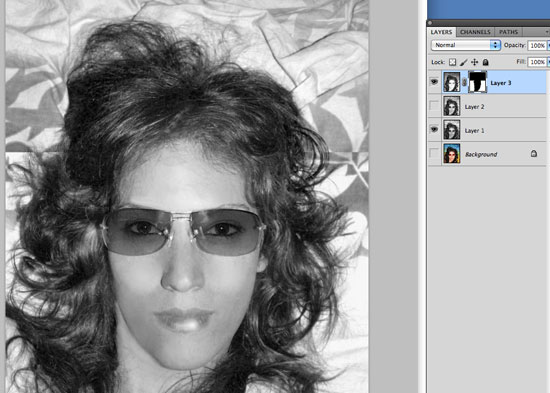Click the Fill value field
550x393 pixels.
(x=537, y=62)
